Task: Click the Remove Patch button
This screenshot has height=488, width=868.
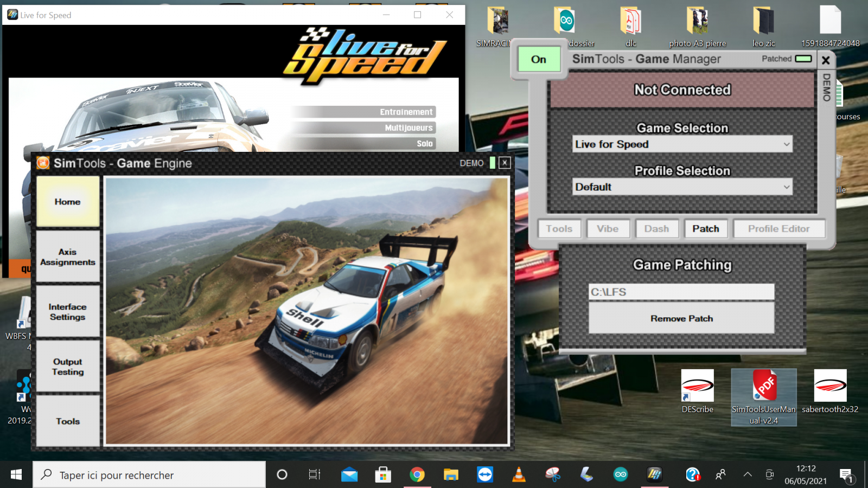Action: (681, 318)
